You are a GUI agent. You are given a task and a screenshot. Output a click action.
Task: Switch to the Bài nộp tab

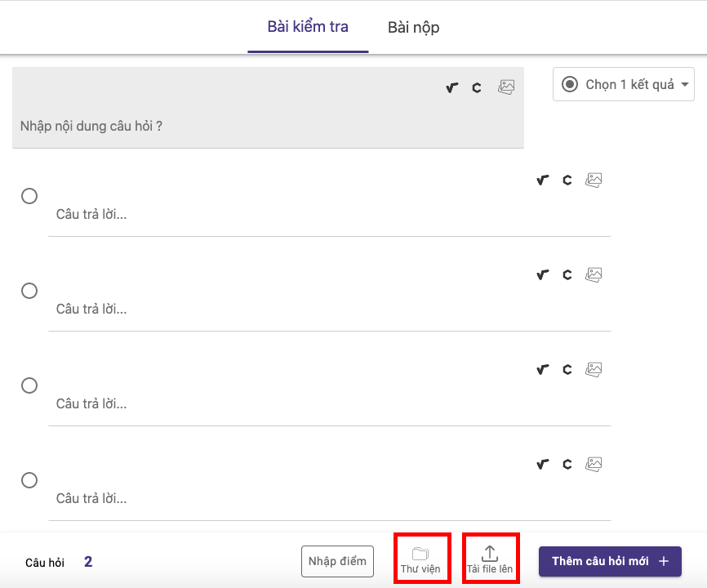click(x=413, y=28)
